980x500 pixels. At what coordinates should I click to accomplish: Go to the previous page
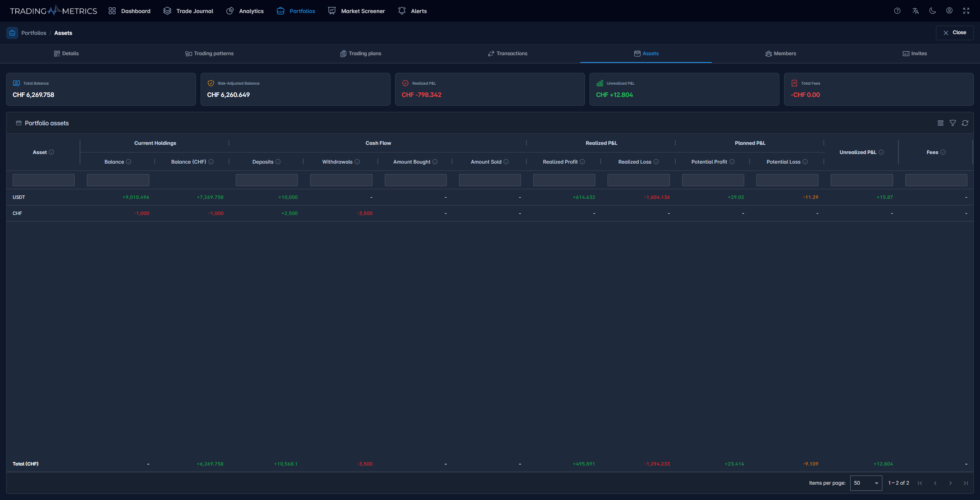pyautogui.click(x=935, y=483)
